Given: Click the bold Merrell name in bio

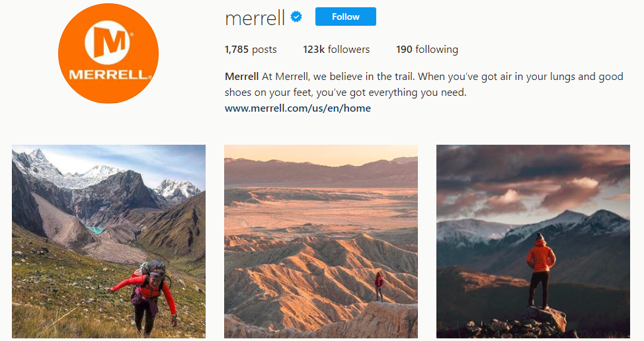Looking at the screenshot, I should pyautogui.click(x=241, y=77).
